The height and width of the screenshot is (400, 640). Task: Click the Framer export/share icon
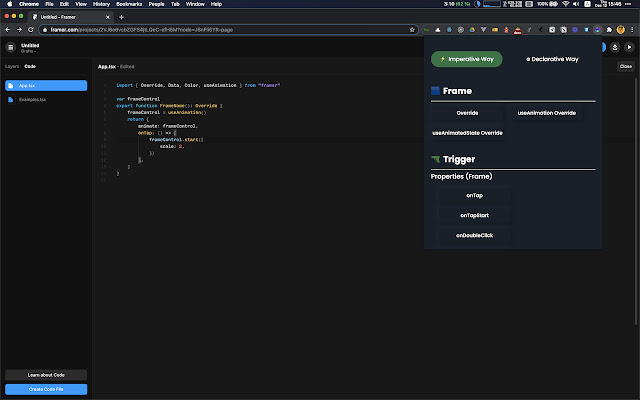pos(615,47)
